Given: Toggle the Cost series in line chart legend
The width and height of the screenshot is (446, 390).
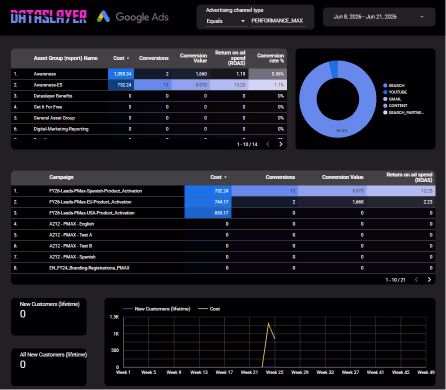Looking at the screenshot, I should (209, 309).
